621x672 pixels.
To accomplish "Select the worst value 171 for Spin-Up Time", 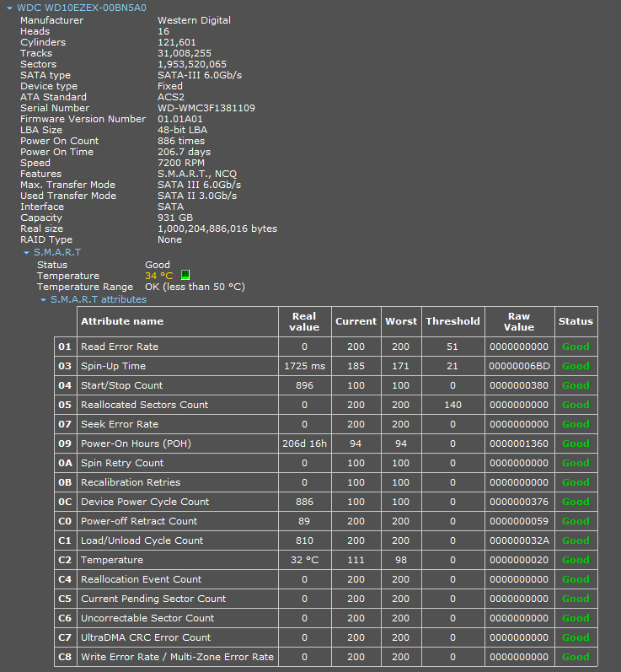I will pos(401,366).
